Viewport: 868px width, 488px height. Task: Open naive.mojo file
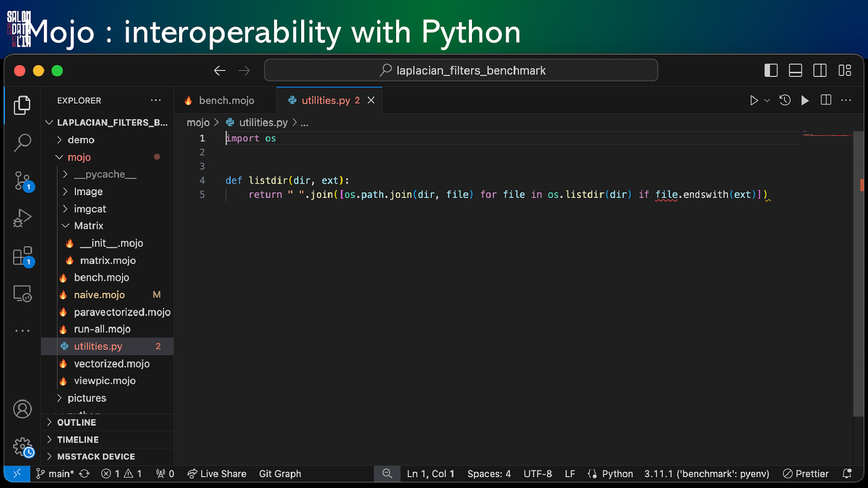(x=107, y=295)
